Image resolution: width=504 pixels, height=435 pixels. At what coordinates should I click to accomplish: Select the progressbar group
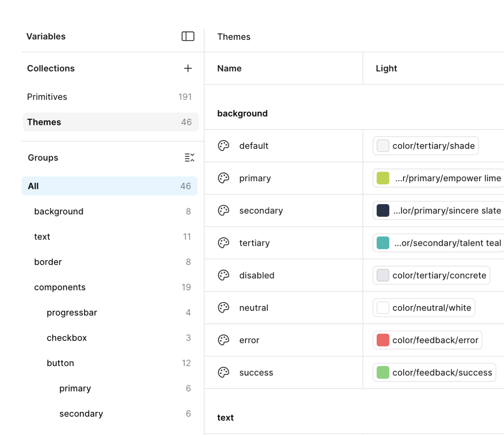[x=72, y=312]
